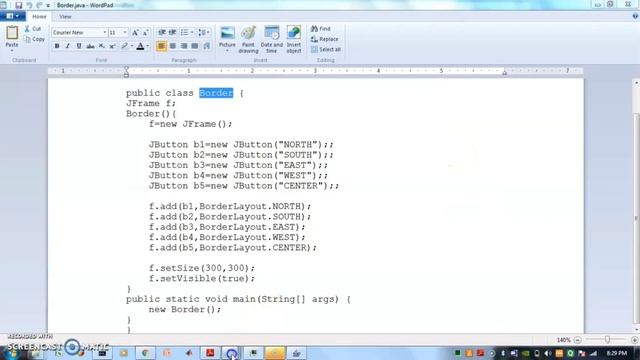The height and width of the screenshot is (360, 640).
Task: Increase paragraph indent
Action: pos(173,32)
